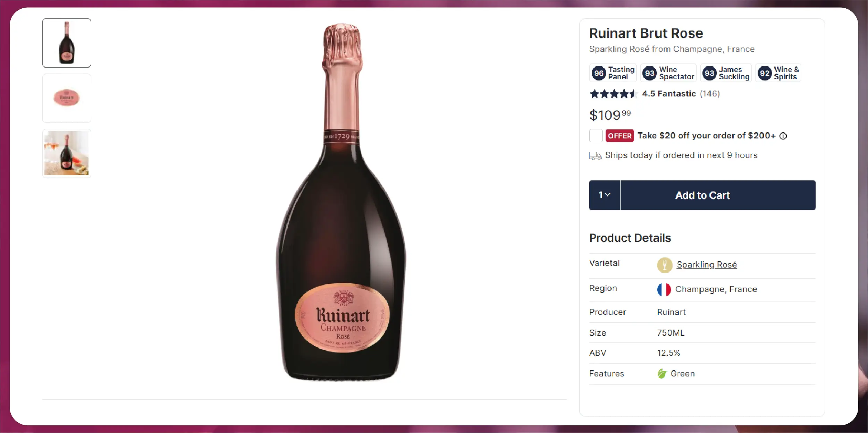This screenshot has height=433, width=868.
Task: Click the French flag icon
Action: click(x=664, y=289)
